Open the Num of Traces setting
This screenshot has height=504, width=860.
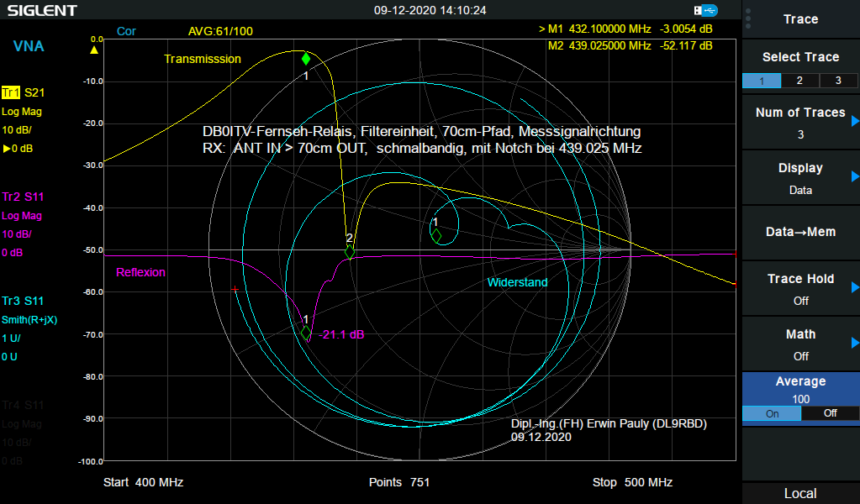pyautogui.click(x=801, y=122)
